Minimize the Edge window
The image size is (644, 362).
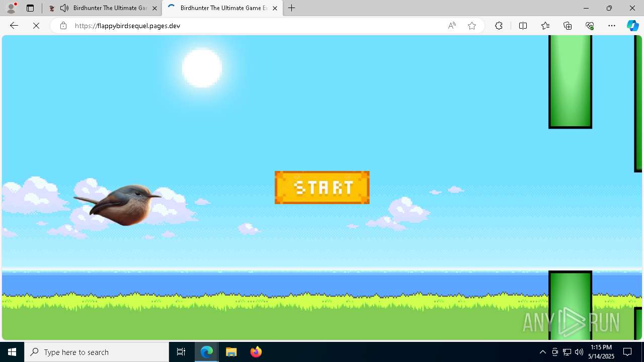586,8
